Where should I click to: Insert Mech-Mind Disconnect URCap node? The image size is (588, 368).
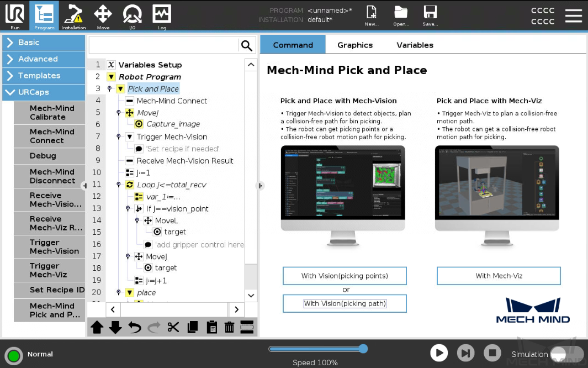click(50, 176)
